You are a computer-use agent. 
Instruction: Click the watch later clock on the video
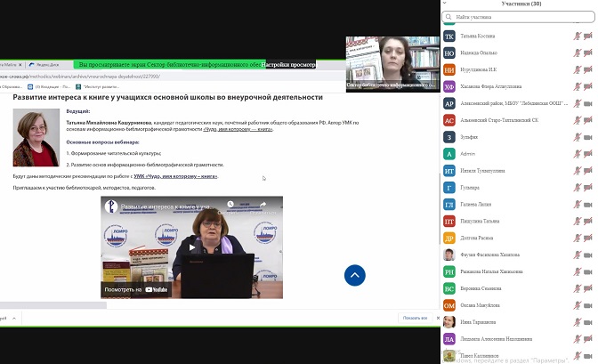[x=230, y=205]
